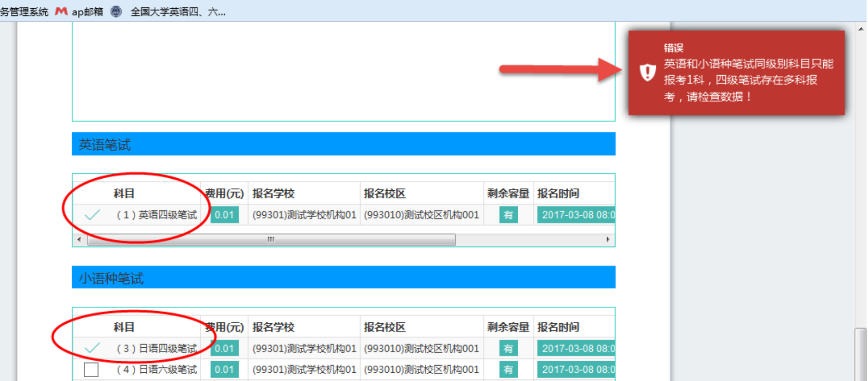This screenshot has height=381, width=868.
Task: Click 报名校区 column header in 小语种 table
Action: click(384, 327)
